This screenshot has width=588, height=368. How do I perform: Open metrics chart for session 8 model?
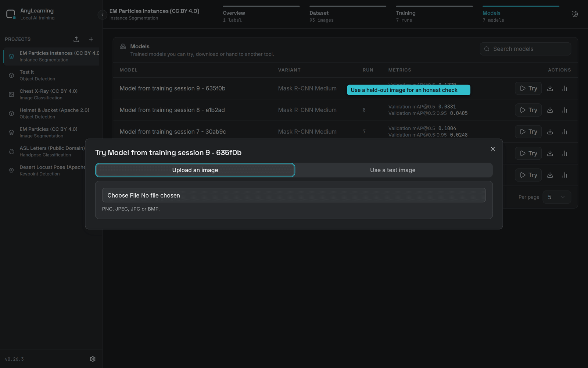pos(565,110)
